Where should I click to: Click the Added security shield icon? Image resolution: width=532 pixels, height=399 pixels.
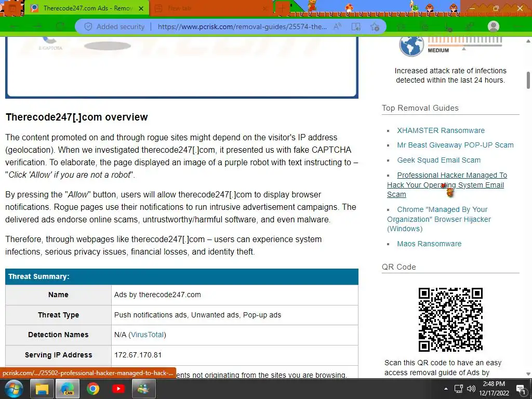[x=88, y=27]
